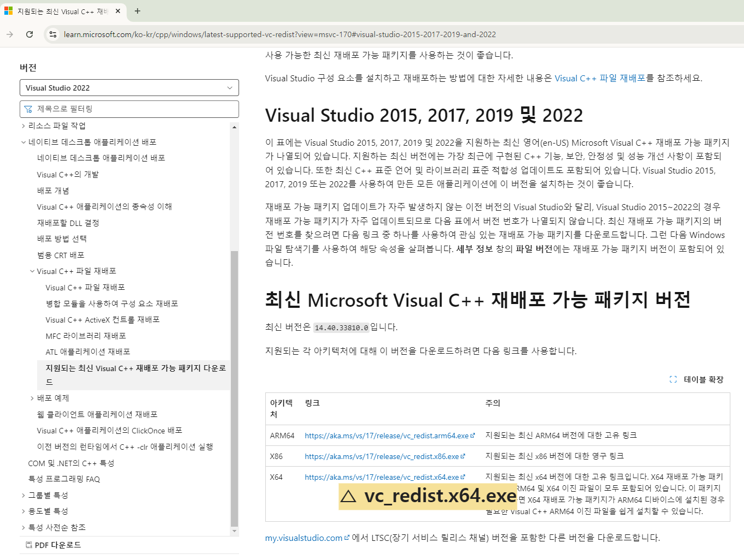Open 웹 클라이언트 애플리케이션 재배포 item

point(97,415)
